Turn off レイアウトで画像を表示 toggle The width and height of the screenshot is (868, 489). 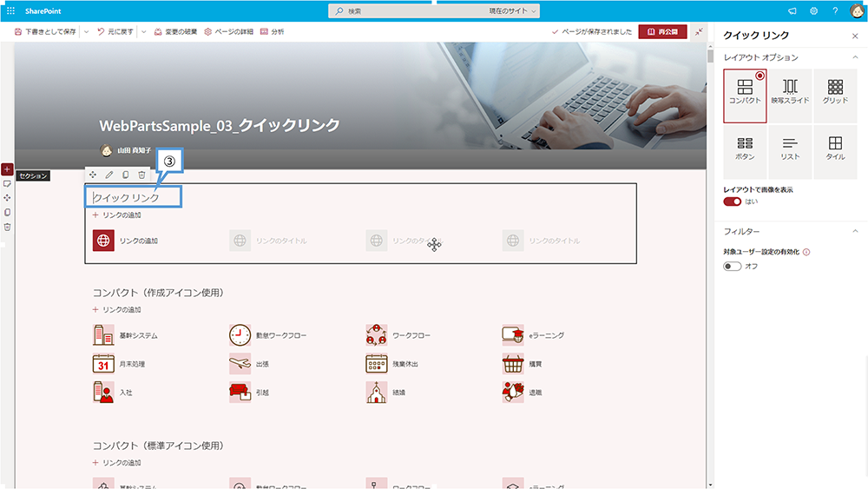(732, 202)
